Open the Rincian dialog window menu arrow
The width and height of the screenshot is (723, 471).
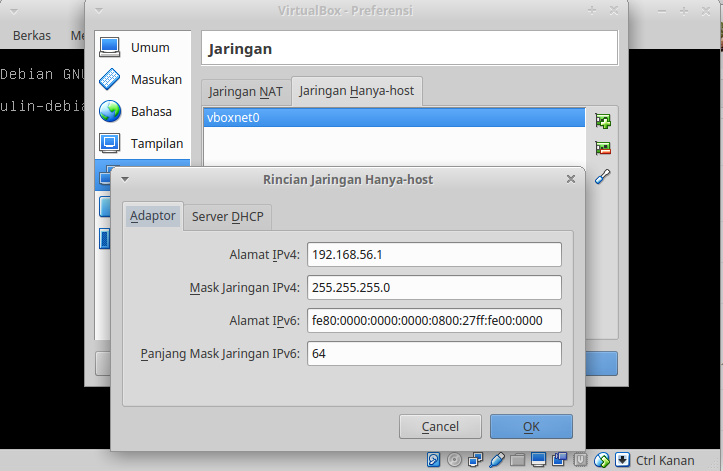click(125, 179)
